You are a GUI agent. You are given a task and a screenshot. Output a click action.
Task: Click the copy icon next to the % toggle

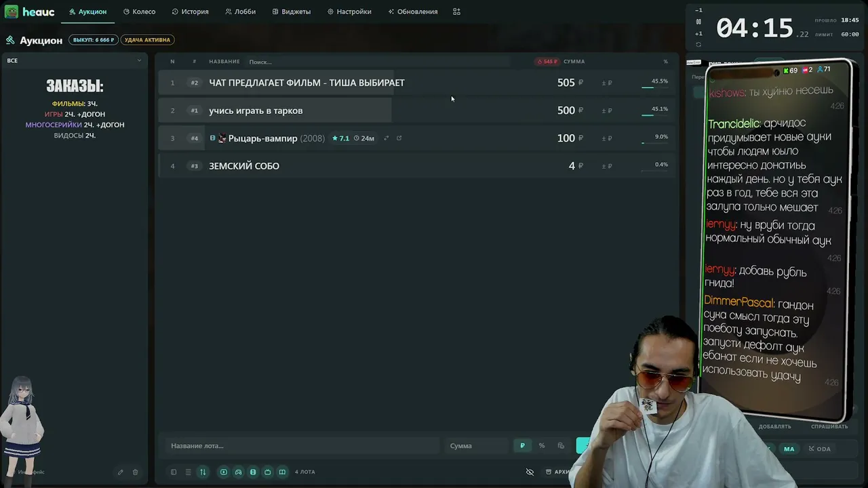click(561, 445)
